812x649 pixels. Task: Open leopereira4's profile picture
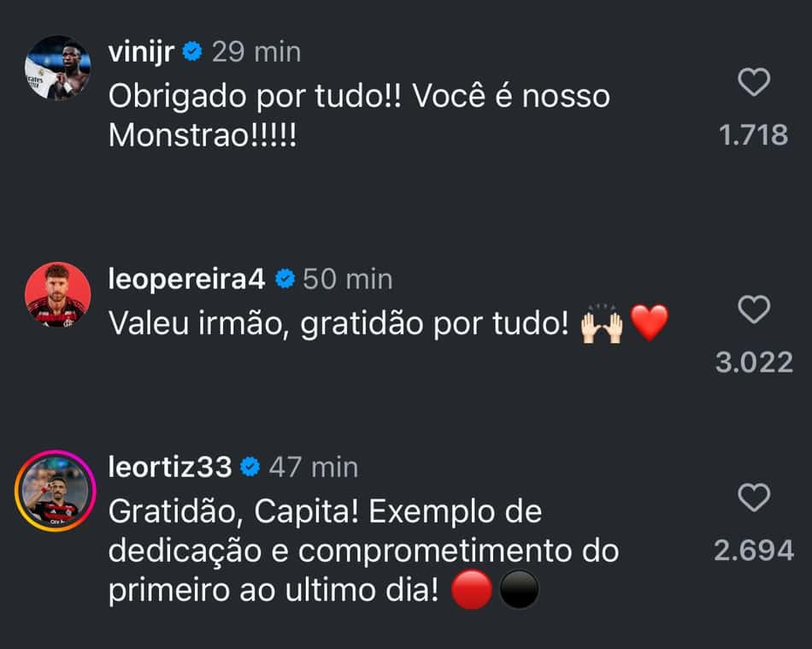click(x=58, y=295)
